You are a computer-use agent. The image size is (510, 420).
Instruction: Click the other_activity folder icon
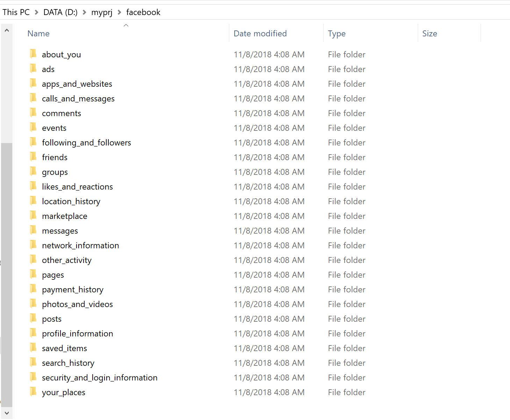click(x=33, y=259)
